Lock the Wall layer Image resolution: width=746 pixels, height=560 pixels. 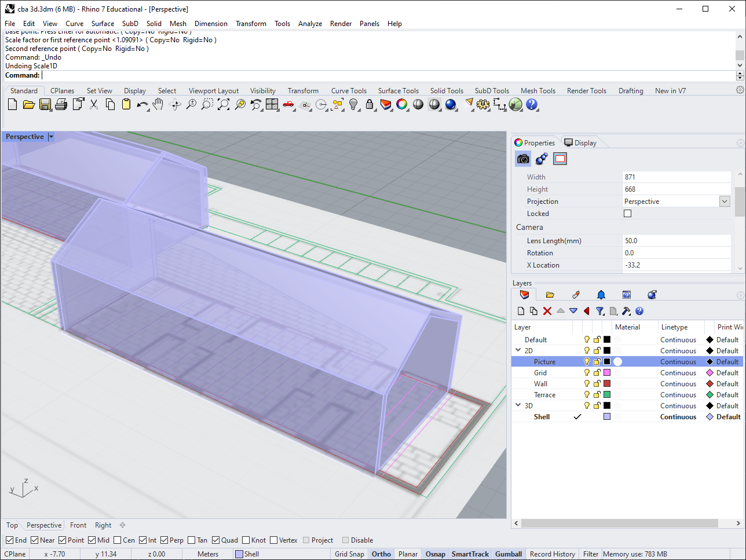[597, 383]
